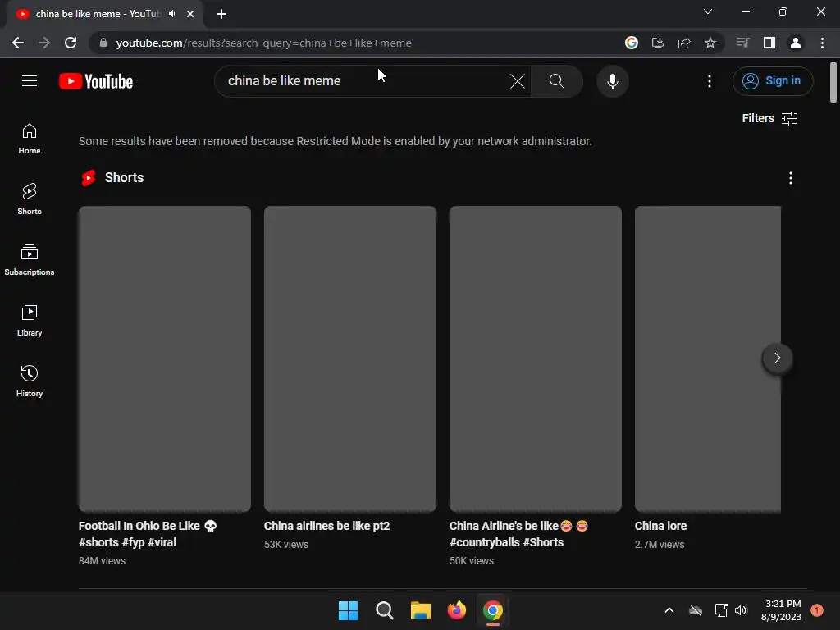Screen dimensions: 840x630
Task: Open Firefox from taskbar
Action: coord(456,610)
